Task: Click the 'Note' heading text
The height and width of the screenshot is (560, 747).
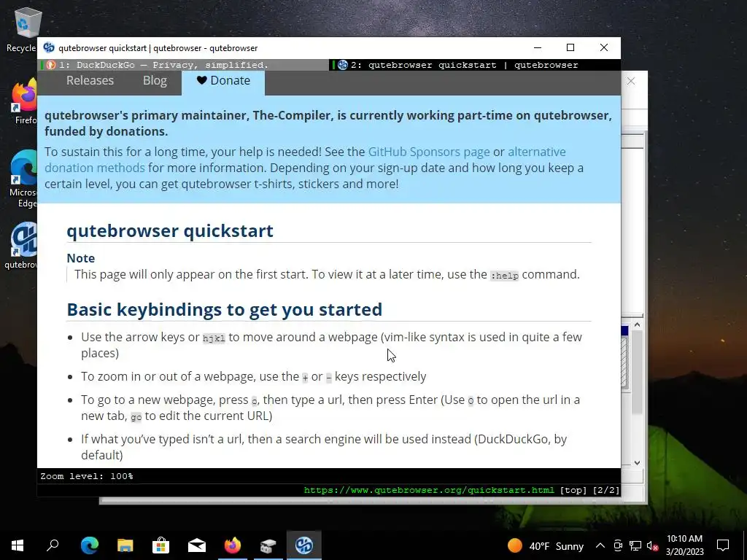Action: [81, 258]
